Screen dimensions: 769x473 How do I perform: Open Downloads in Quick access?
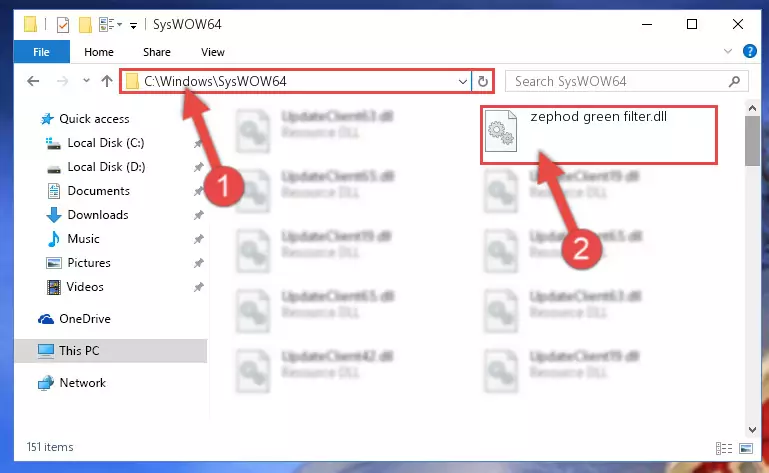[x=98, y=215]
